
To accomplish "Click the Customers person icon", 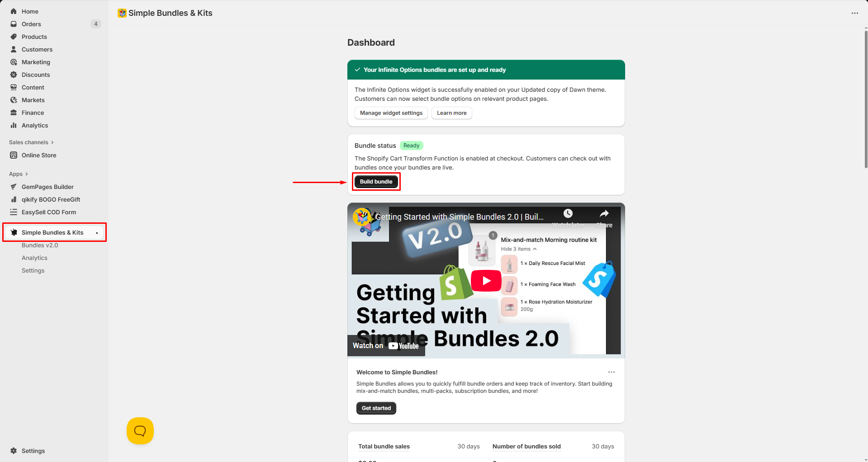I will 14,49.
